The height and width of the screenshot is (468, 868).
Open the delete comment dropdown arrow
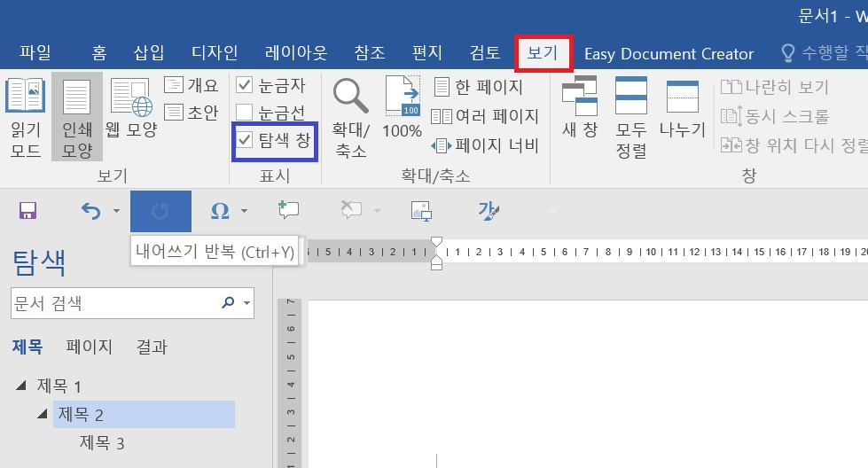coord(377,211)
